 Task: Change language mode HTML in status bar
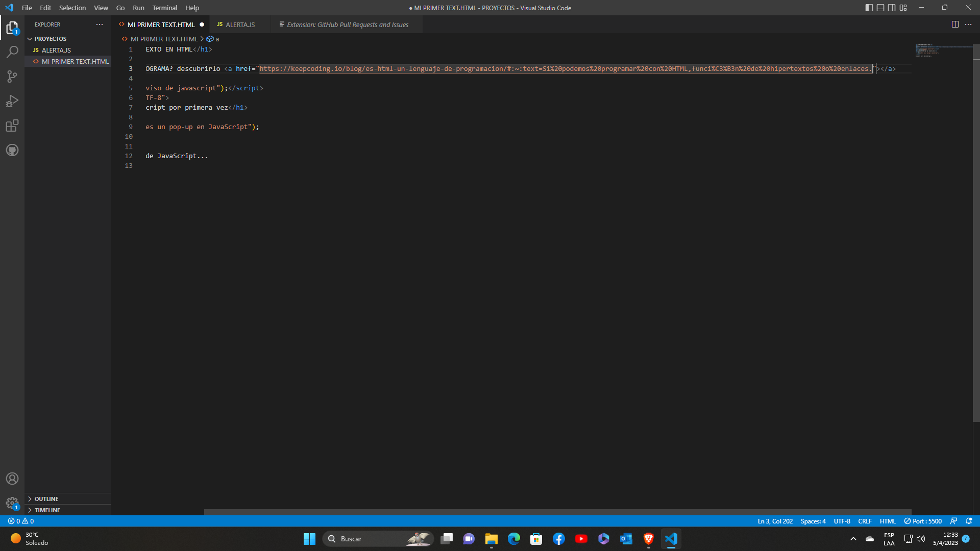point(888,521)
